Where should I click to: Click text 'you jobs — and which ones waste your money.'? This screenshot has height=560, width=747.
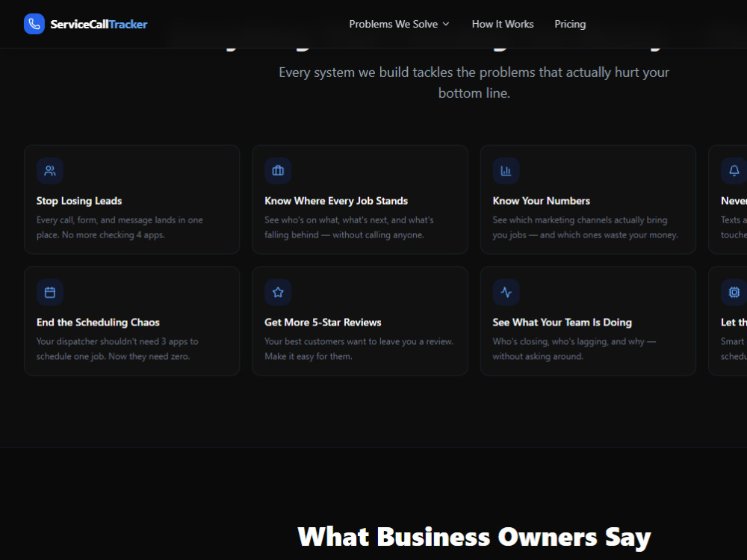click(x=585, y=234)
